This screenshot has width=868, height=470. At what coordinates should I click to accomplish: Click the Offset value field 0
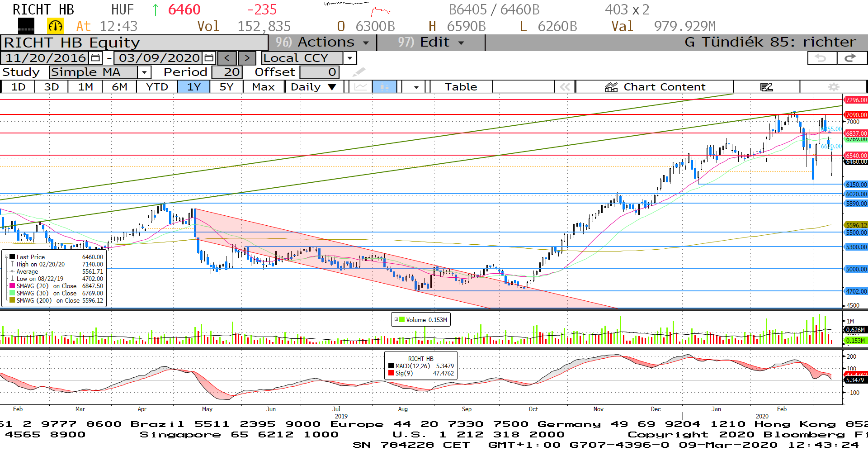click(319, 72)
